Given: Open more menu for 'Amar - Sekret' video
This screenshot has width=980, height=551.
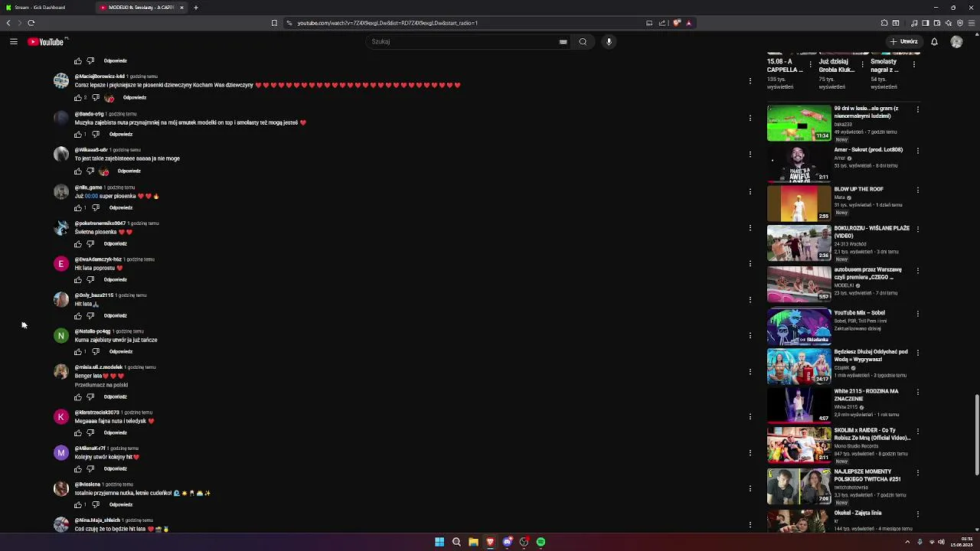Looking at the screenshot, I should pos(917,151).
